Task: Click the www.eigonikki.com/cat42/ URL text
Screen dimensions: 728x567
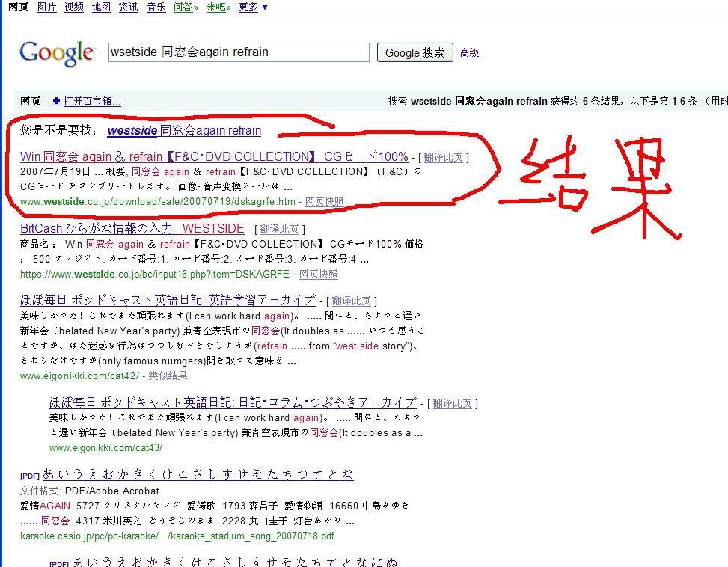Action: 79,376
